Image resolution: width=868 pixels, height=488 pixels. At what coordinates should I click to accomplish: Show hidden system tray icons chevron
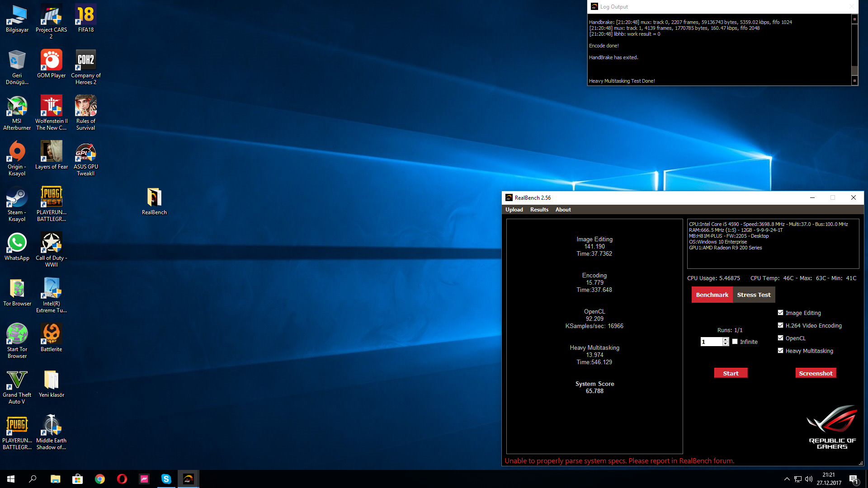(787, 479)
